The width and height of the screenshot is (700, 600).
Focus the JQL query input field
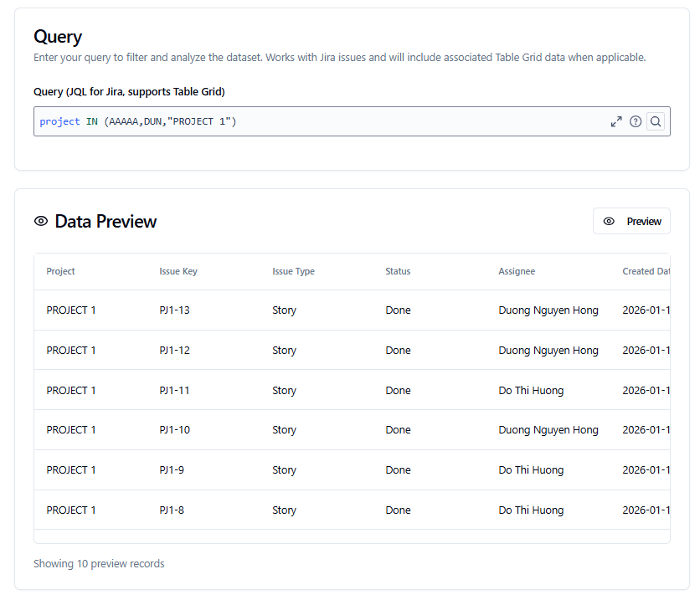(318, 121)
